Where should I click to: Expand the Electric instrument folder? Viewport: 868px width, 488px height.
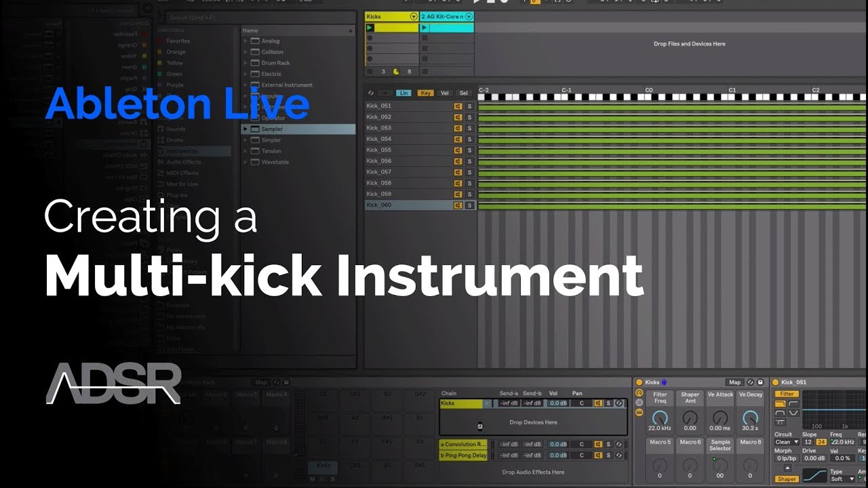pos(245,74)
